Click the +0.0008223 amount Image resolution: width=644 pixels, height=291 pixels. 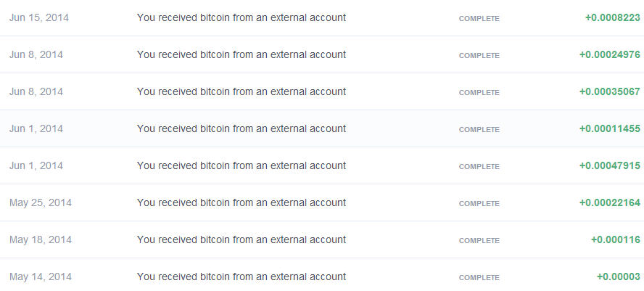[x=614, y=17]
